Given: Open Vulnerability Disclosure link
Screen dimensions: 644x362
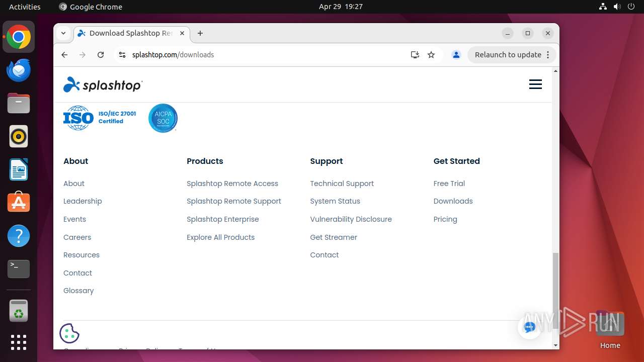Looking at the screenshot, I should tap(351, 219).
